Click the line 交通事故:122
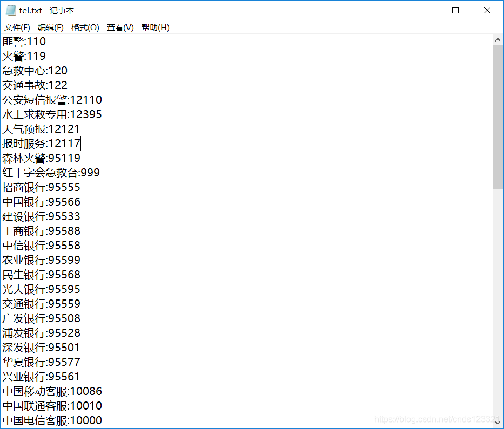This screenshot has height=429, width=504. pos(35,85)
